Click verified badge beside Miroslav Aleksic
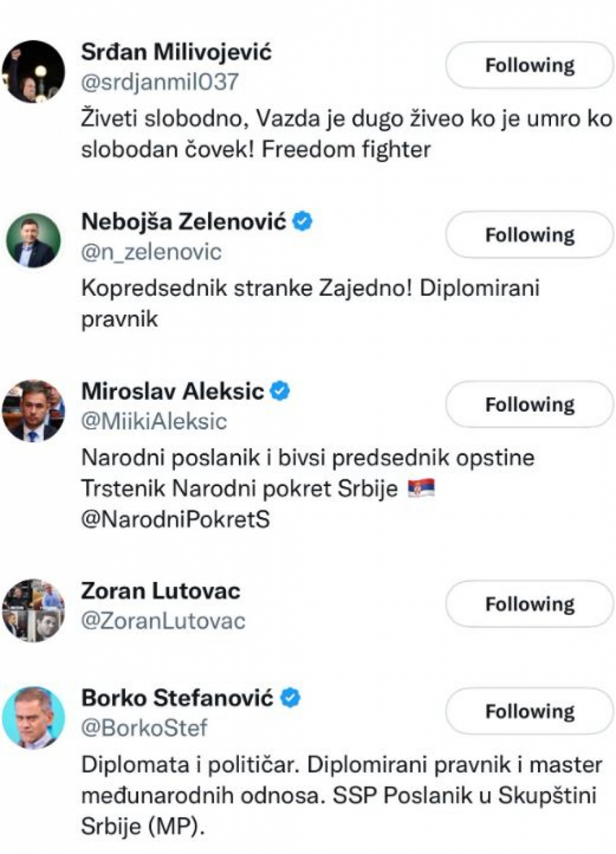 click(280, 391)
